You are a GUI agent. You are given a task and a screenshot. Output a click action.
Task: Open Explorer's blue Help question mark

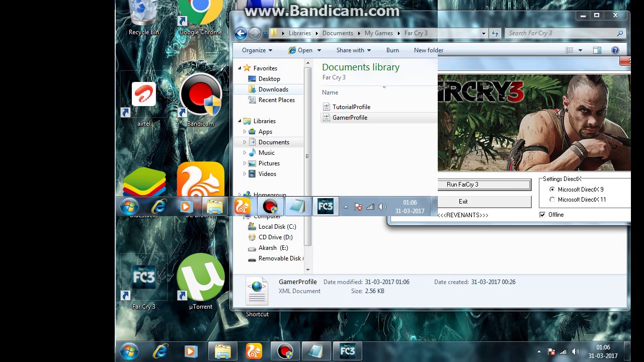pos(615,50)
